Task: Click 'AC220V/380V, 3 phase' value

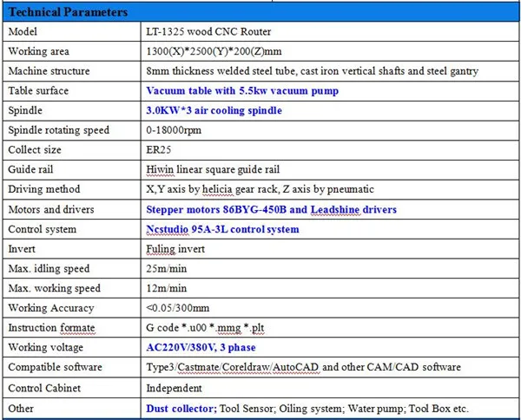Action: coord(201,347)
